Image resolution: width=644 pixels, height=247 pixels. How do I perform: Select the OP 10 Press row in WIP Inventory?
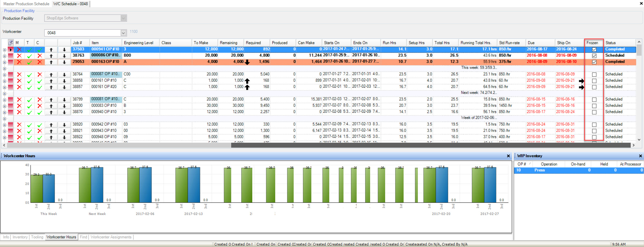click(x=579, y=170)
